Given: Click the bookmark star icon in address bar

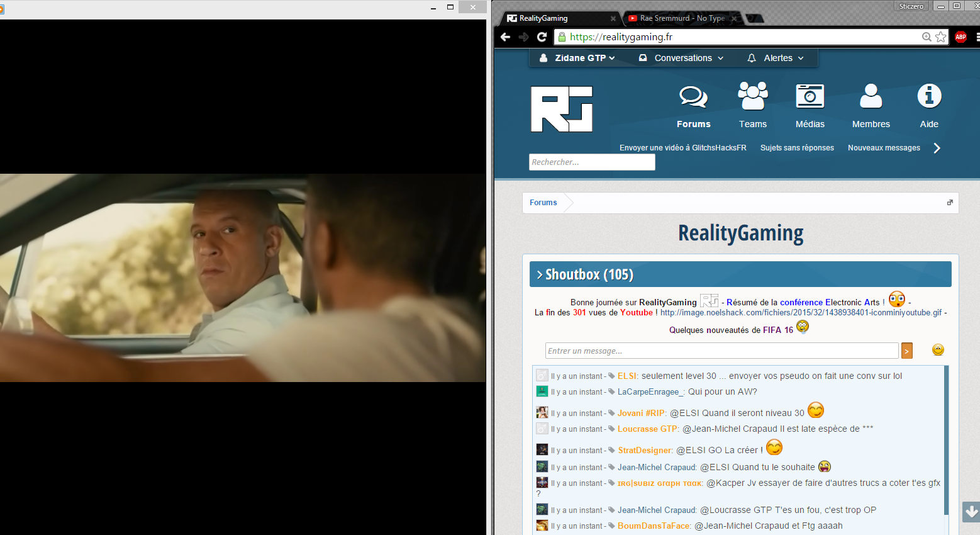Looking at the screenshot, I should [x=940, y=37].
